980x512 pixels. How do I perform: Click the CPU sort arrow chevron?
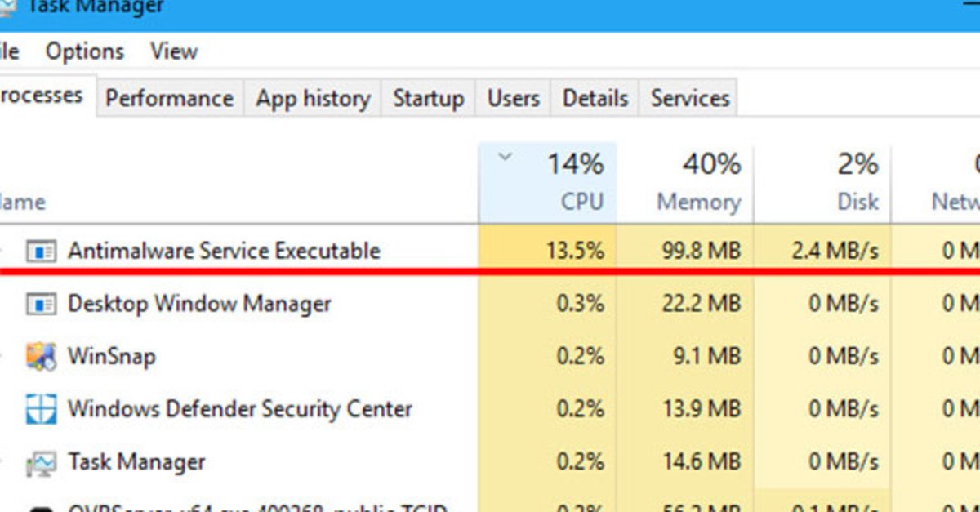click(506, 156)
